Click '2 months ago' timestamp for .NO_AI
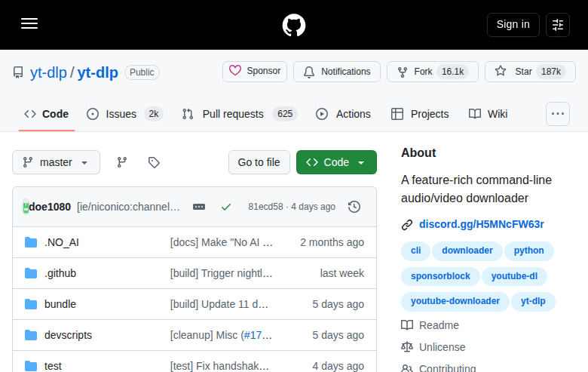The height and width of the screenshot is (372, 588). [332, 242]
